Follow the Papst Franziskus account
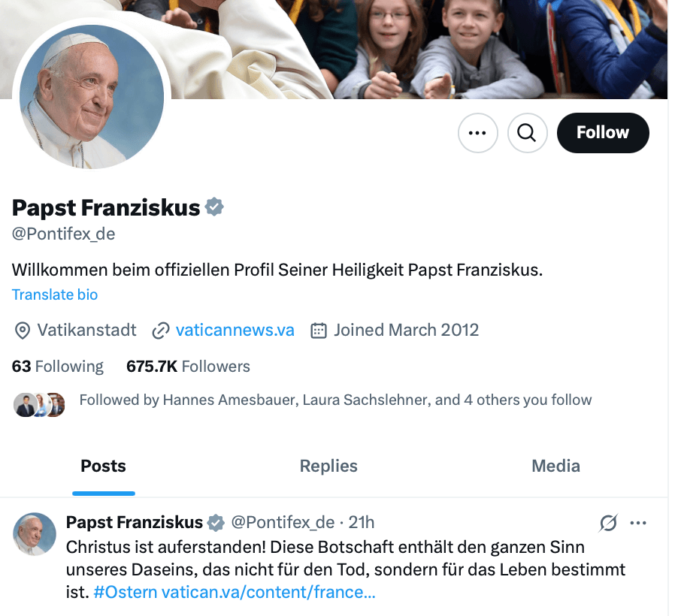Image resolution: width=675 pixels, height=616 pixels. click(x=602, y=133)
